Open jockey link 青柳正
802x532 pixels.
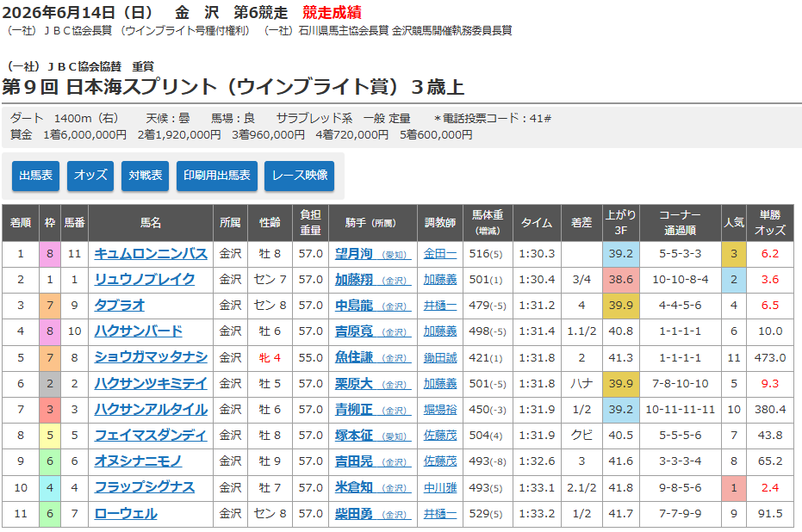[x=373, y=410]
